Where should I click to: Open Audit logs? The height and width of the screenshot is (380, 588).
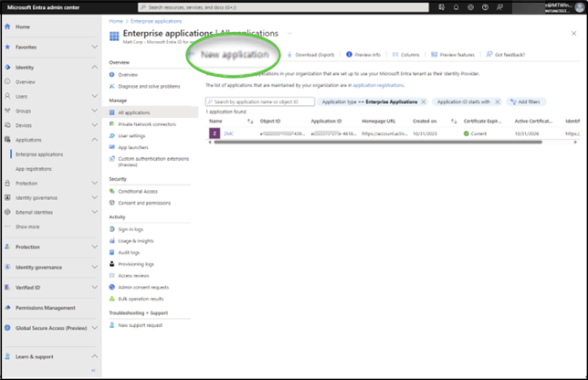tap(129, 252)
